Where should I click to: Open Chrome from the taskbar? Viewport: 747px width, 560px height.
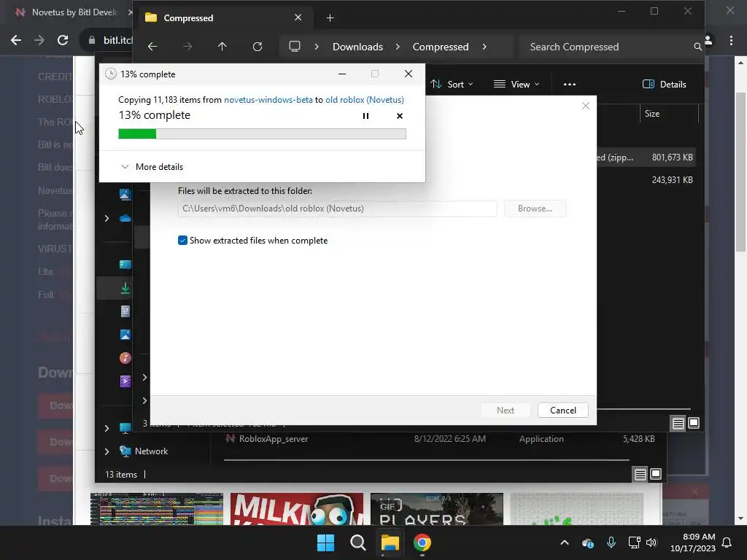coord(422,542)
